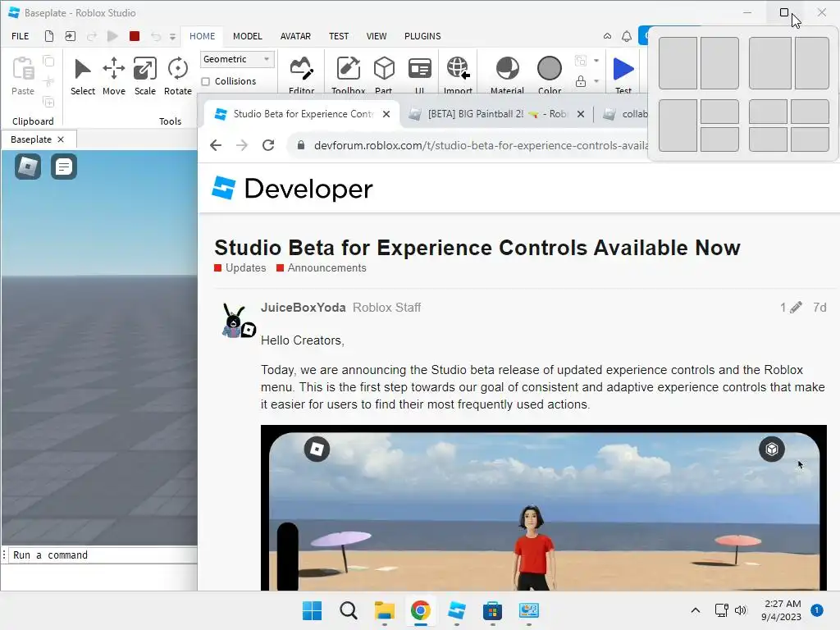
Task: Switch to the BIG Paintball 2 browser tab
Action: click(497, 113)
